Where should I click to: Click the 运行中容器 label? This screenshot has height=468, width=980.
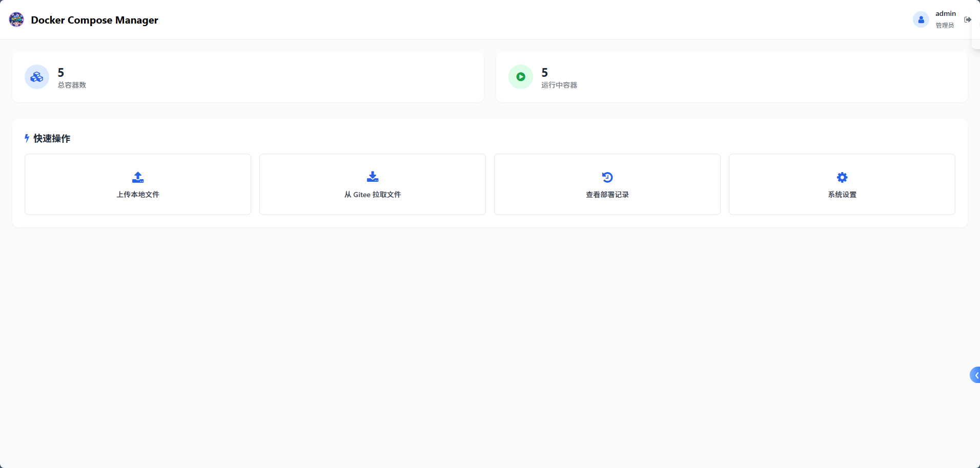[559, 85]
